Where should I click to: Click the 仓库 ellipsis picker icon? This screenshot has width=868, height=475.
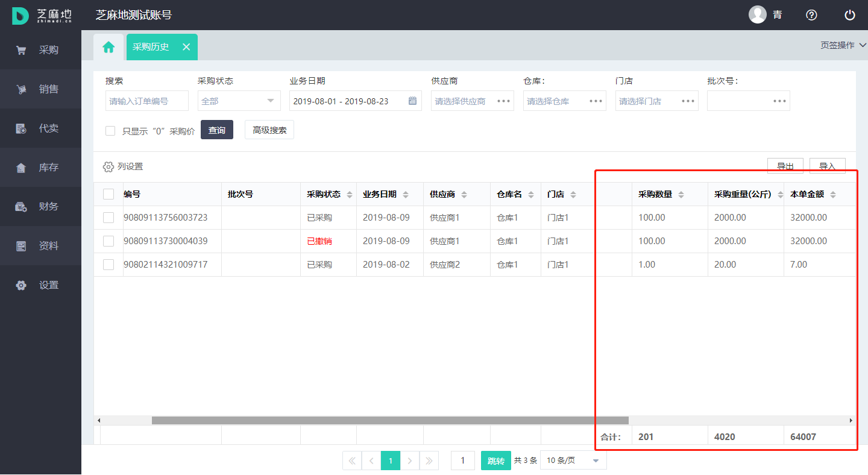596,101
